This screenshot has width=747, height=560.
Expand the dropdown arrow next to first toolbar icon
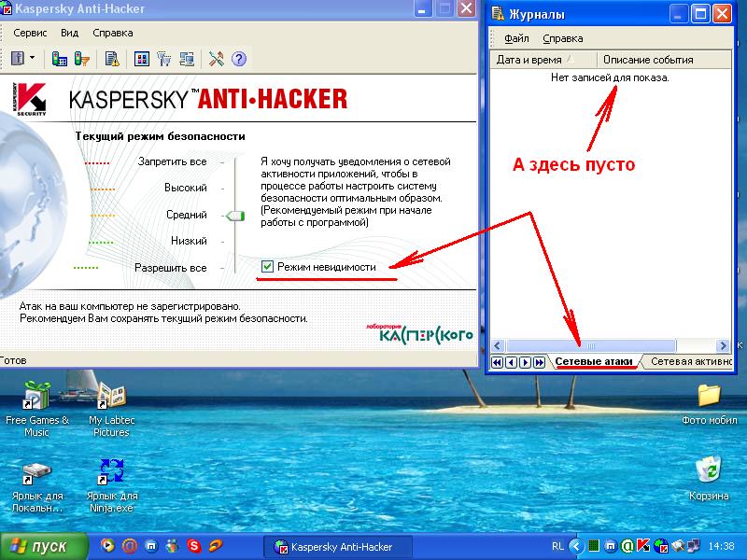pos(33,59)
